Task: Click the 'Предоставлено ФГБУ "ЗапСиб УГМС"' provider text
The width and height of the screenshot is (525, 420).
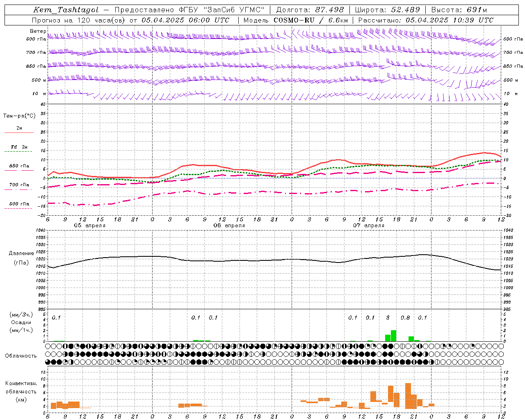Action: tap(189, 10)
